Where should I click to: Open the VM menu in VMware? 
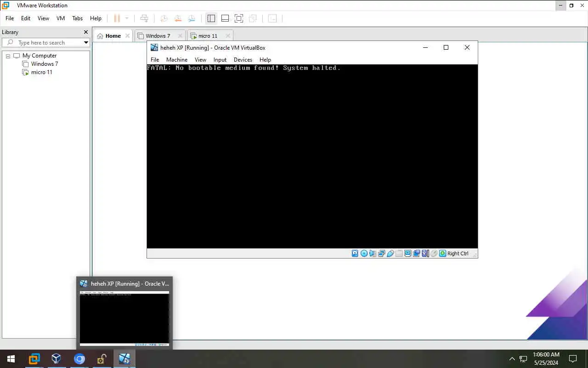point(61,18)
